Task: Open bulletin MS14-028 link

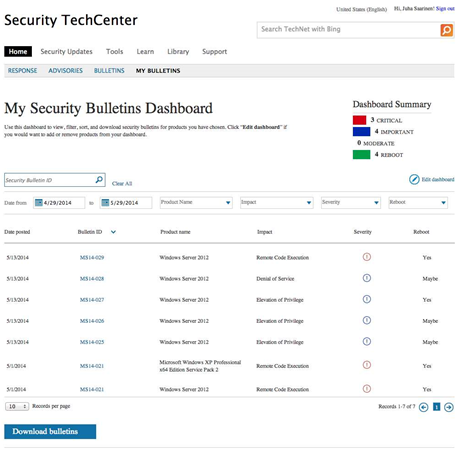Action: 92,279
